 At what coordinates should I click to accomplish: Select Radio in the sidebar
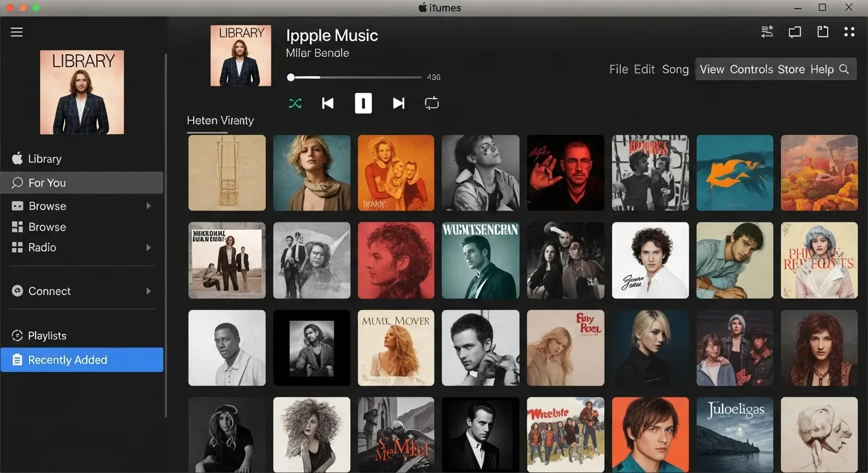pos(82,248)
